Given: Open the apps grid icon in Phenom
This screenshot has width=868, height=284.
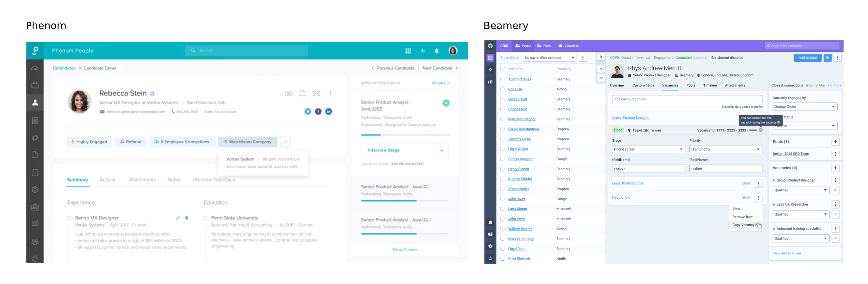Looking at the screenshot, I should 408,51.
